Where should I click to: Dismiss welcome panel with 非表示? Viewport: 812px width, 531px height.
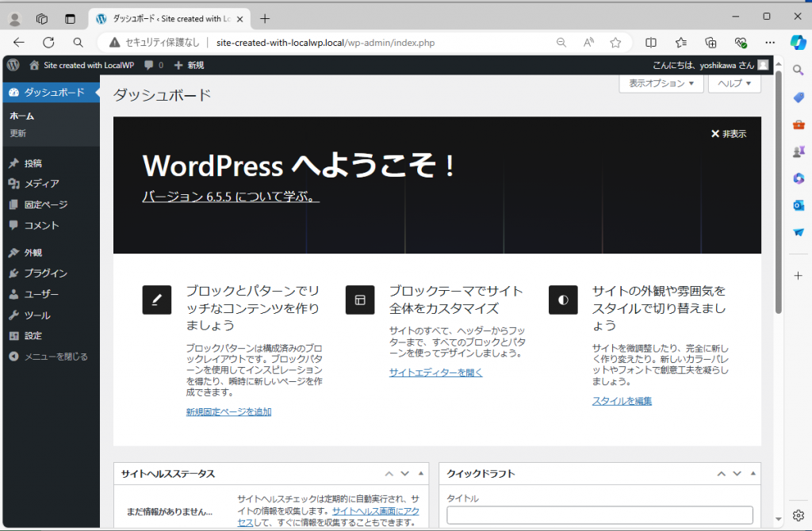[728, 134]
